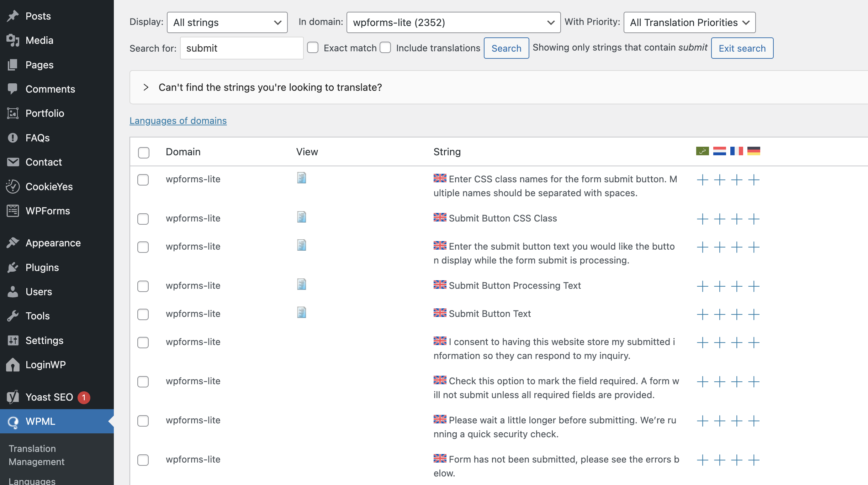Open the Appearance menu
The width and height of the screenshot is (868, 485).
(x=57, y=243)
